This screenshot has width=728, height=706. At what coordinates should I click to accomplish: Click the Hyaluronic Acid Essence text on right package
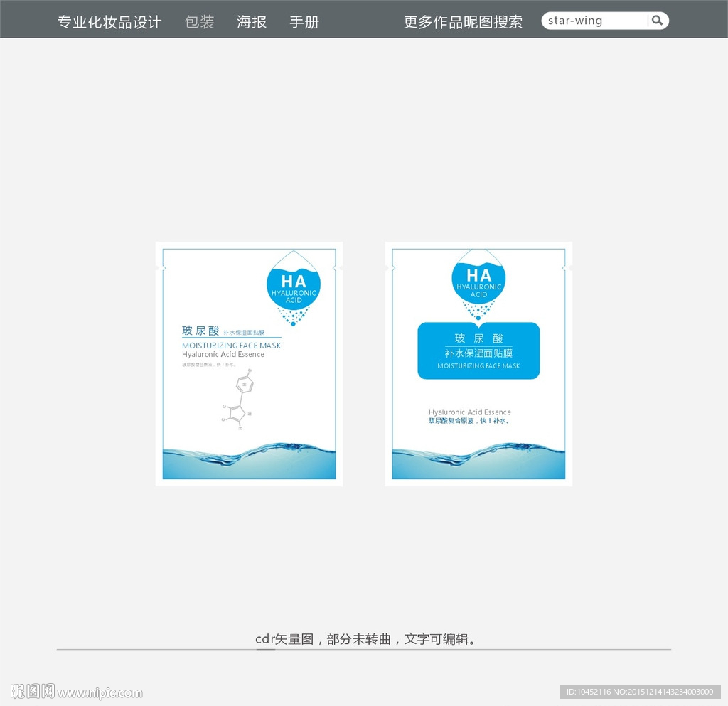tap(469, 412)
